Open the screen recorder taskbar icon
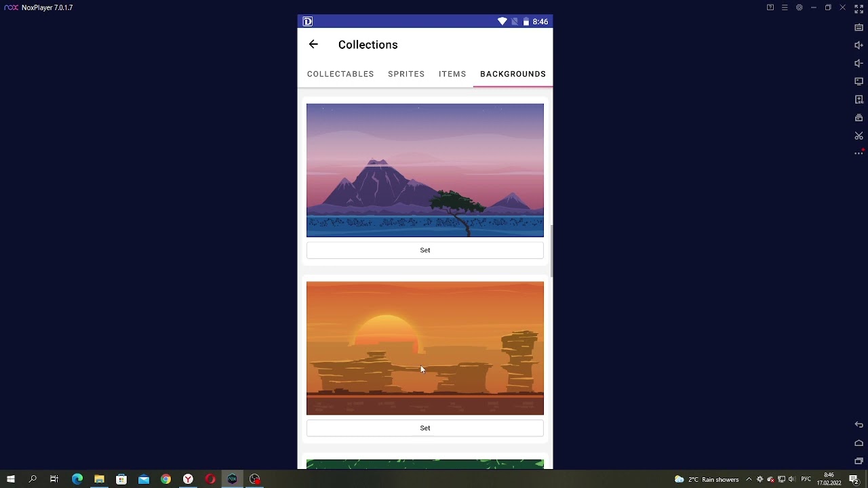The width and height of the screenshot is (868, 488). 255,479
